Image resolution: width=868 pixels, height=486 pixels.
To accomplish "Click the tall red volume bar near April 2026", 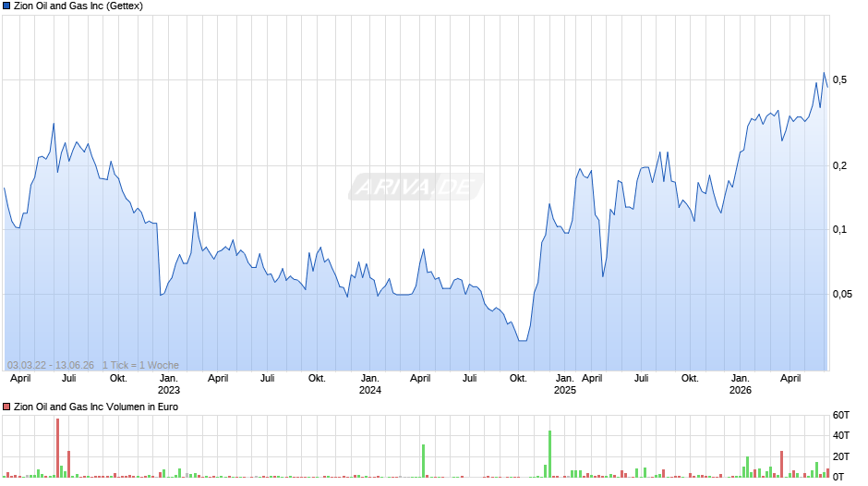I will (x=781, y=464).
